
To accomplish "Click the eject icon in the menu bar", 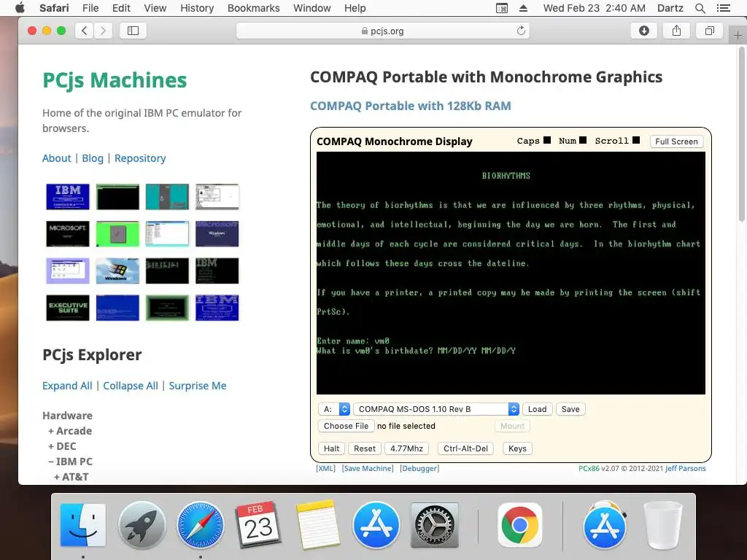I will pos(523,8).
